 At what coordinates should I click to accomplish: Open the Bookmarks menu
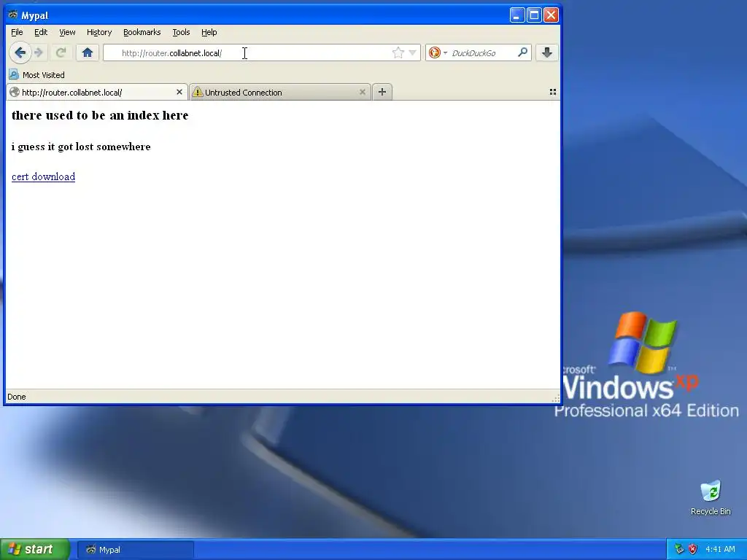142,32
